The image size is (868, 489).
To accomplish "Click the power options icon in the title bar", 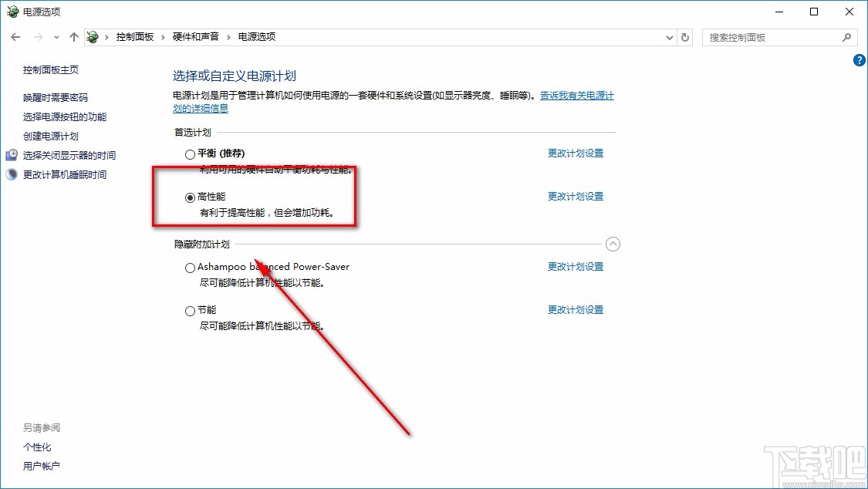I will click(x=11, y=11).
